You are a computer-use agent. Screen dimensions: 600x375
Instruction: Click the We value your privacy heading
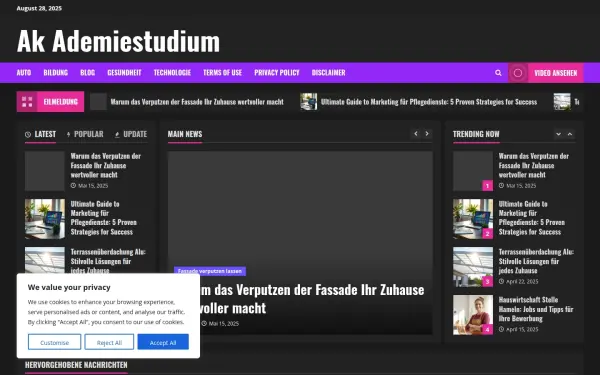click(x=69, y=287)
